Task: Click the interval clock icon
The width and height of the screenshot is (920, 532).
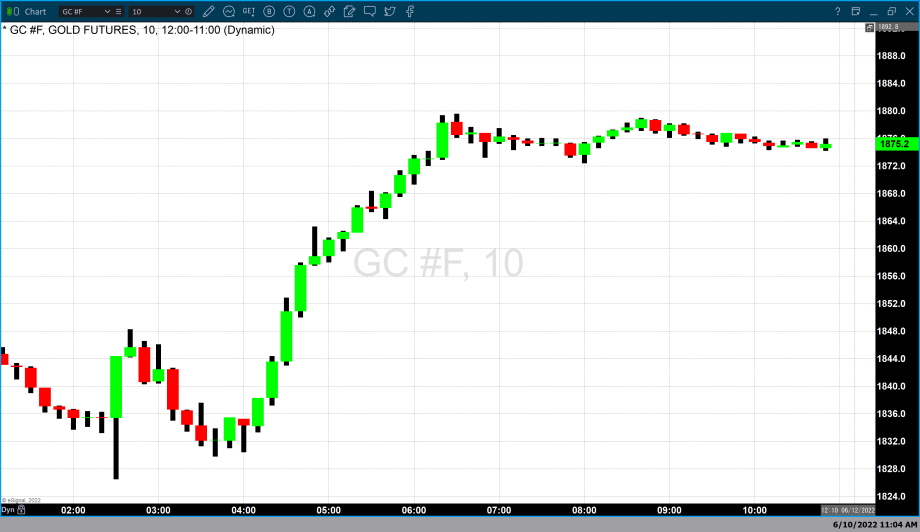Action: point(189,11)
